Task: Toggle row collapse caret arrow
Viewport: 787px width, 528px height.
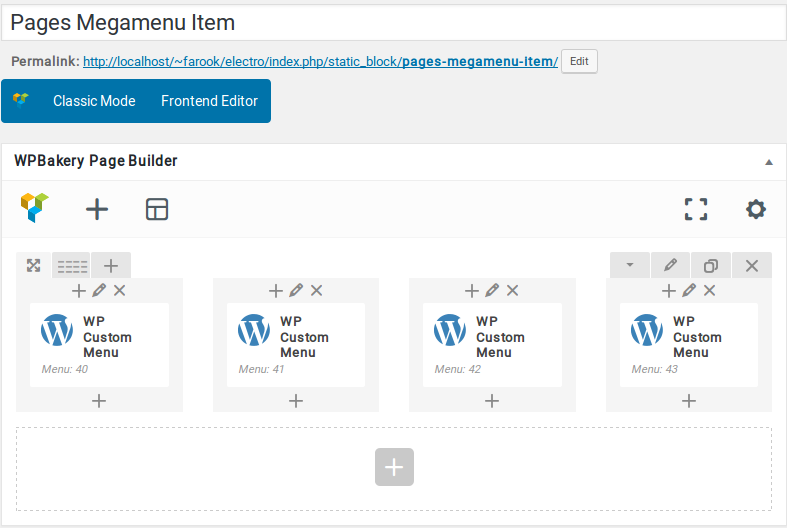Action: [x=630, y=265]
